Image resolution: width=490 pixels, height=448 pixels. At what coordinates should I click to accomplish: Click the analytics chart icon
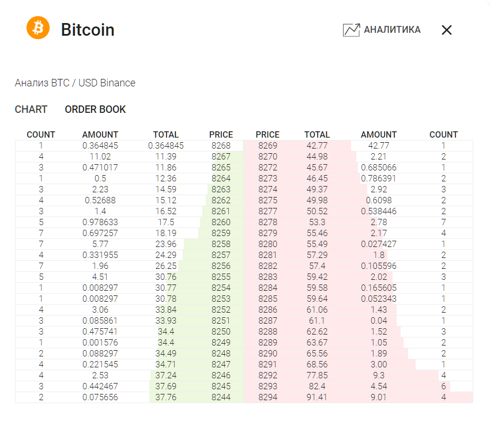coord(351,30)
